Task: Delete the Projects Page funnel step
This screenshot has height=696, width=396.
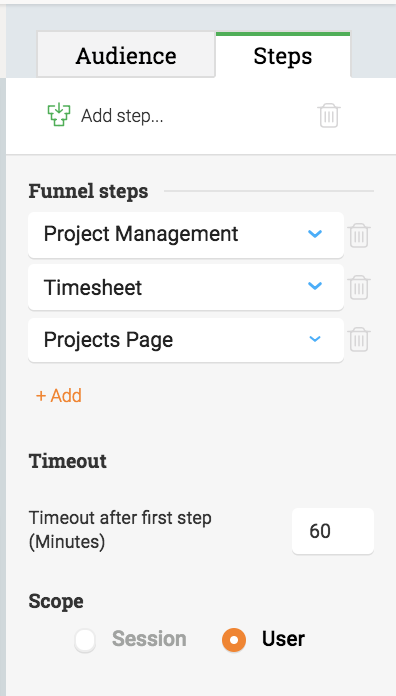Action: (x=359, y=340)
